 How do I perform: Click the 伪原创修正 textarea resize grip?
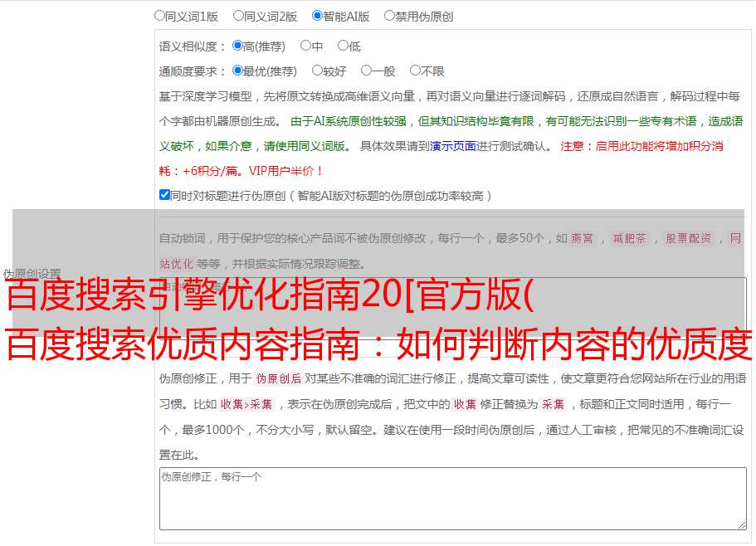[742, 526]
